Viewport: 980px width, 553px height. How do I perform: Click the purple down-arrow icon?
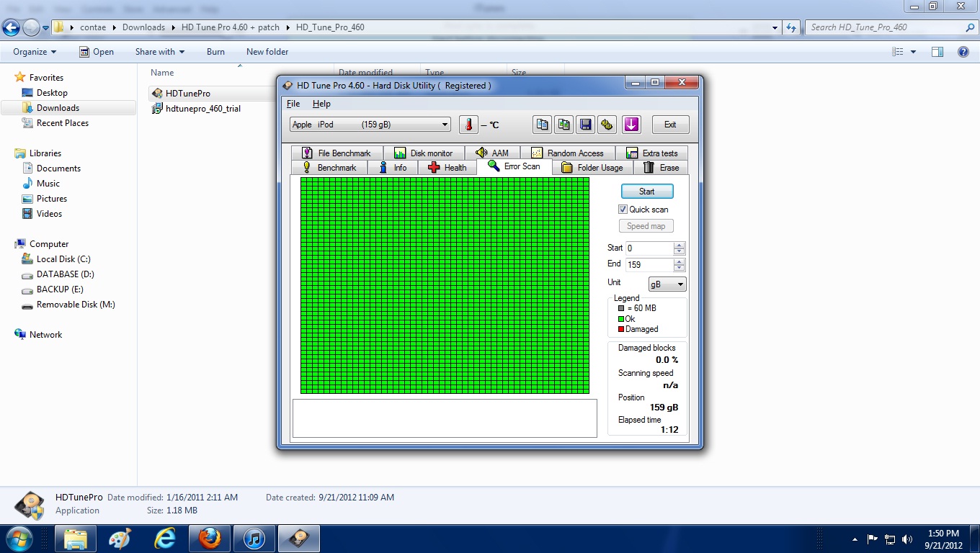[x=631, y=125]
